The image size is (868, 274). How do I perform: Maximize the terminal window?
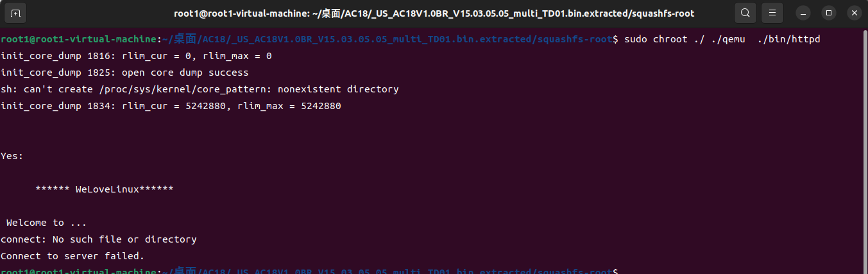(x=829, y=13)
